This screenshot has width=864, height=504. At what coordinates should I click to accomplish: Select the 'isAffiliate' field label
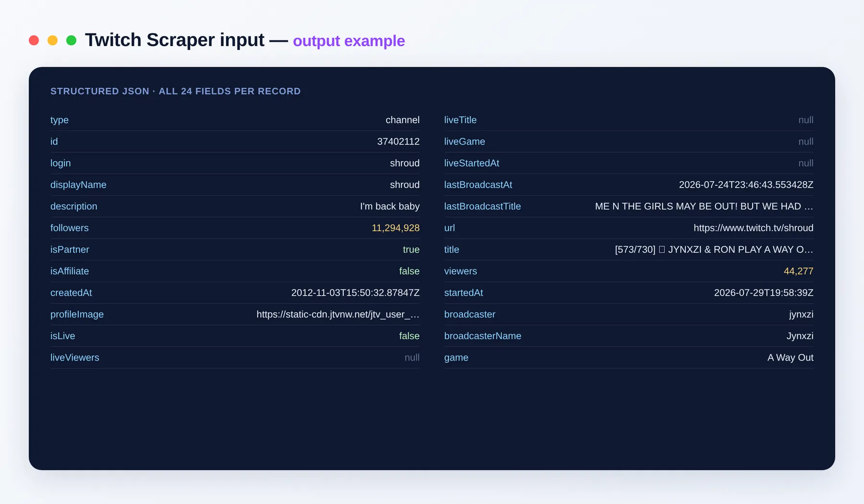pos(70,271)
